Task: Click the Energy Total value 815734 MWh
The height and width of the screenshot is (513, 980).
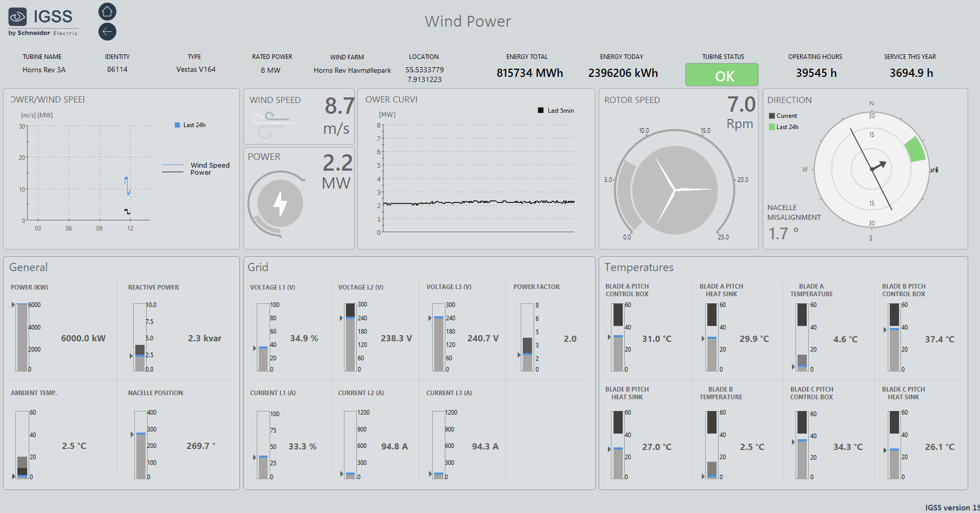Action: click(x=529, y=73)
